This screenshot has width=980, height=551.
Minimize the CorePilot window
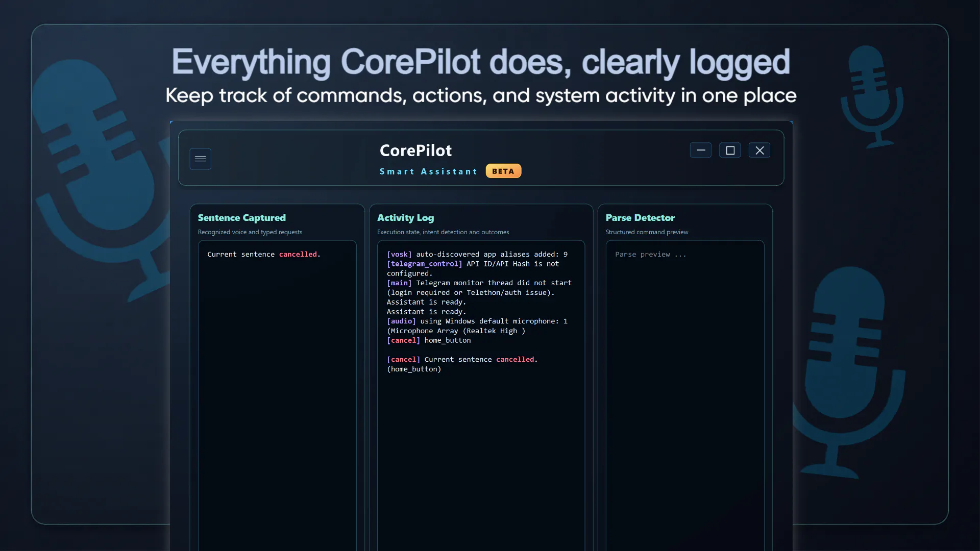(700, 150)
